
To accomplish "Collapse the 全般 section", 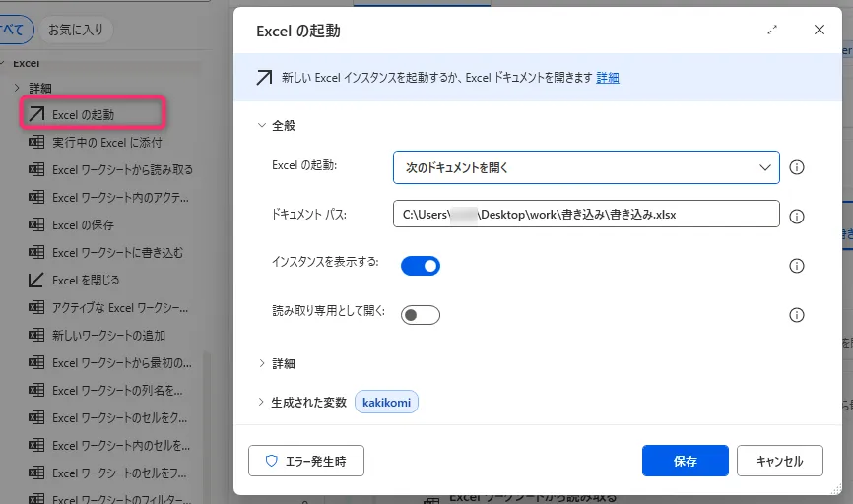I will click(x=262, y=126).
